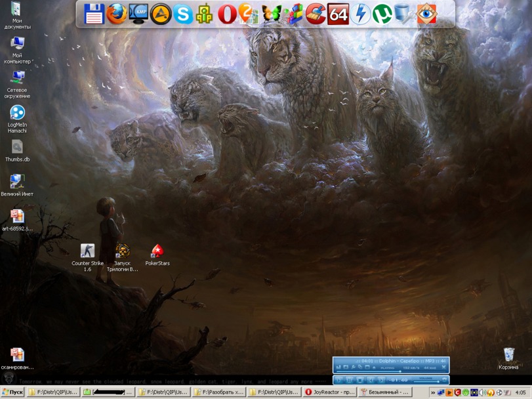Open the floppy disk save icon in dock
The height and width of the screenshot is (399, 532).
pos(94,14)
